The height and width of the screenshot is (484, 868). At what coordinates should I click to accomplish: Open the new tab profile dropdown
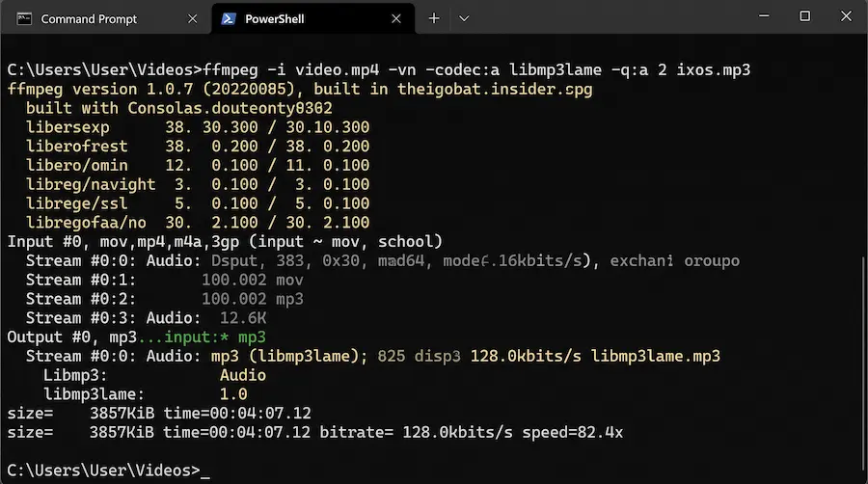click(x=464, y=18)
